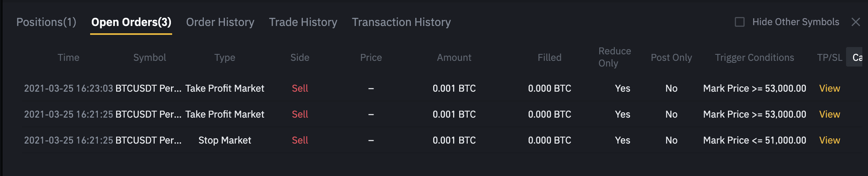This screenshot has width=868, height=176.
Task: Click the Hide Other Symbols label text
Action: [796, 22]
